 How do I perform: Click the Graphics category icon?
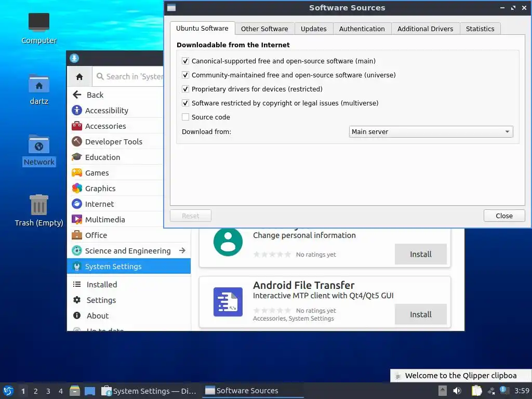click(x=77, y=188)
